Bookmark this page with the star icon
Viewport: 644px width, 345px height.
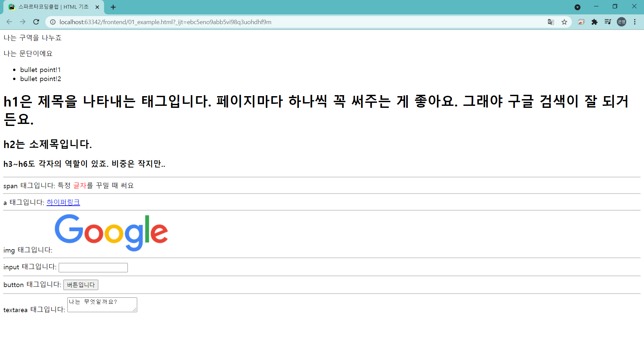[565, 22]
